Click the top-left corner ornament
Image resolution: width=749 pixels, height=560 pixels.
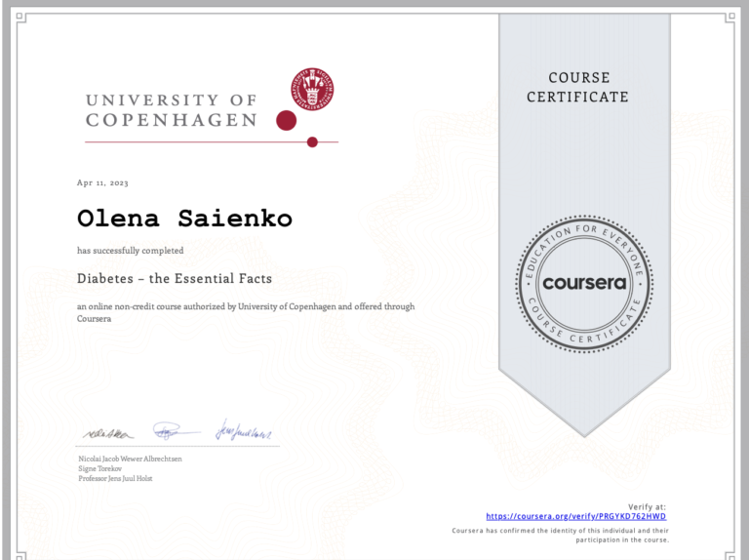(20, 18)
